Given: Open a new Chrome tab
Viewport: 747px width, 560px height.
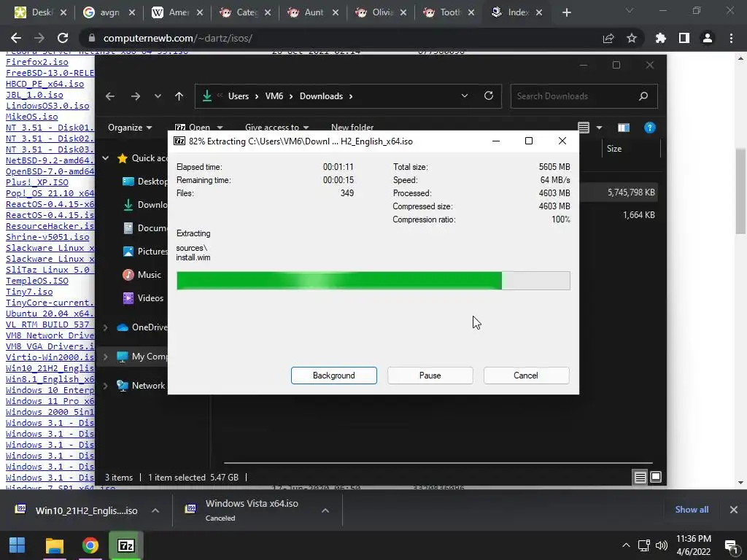Looking at the screenshot, I should (x=566, y=12).
